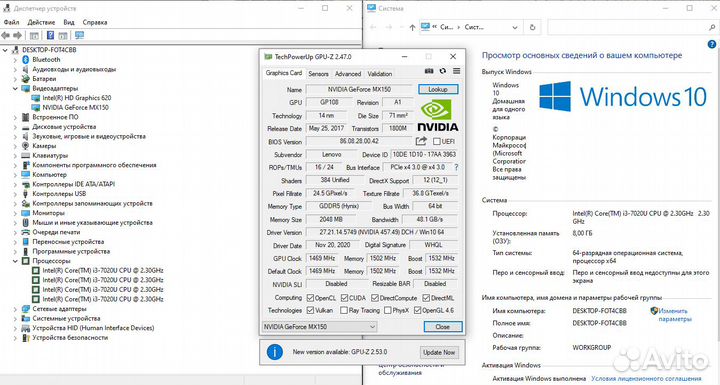Click the Lookup button
Screen dimensions: 720x385
[438, 89]
